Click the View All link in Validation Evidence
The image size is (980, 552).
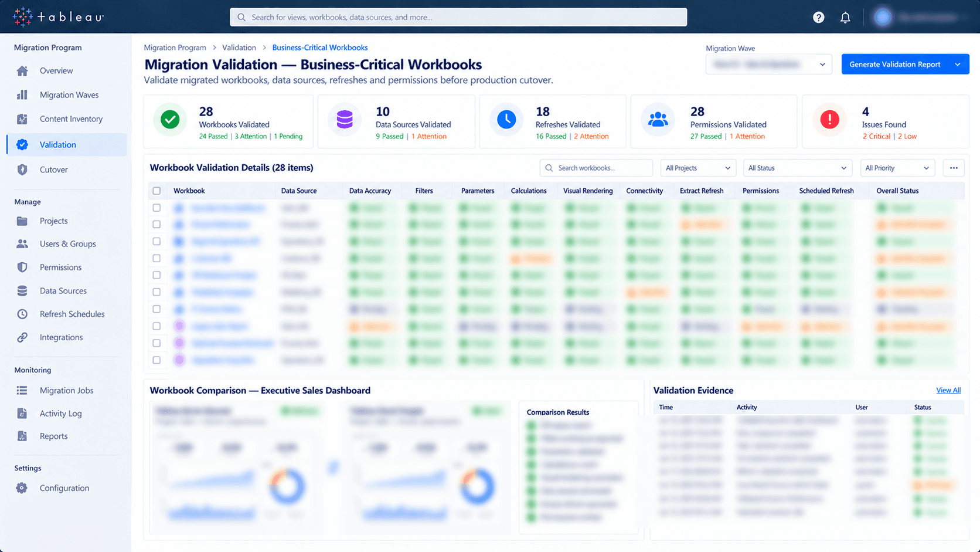pos(948,391)
